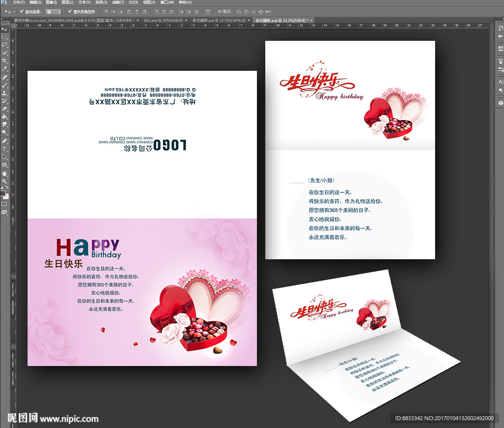Select the Horizontal Type tool

click(x=4, y=149)
